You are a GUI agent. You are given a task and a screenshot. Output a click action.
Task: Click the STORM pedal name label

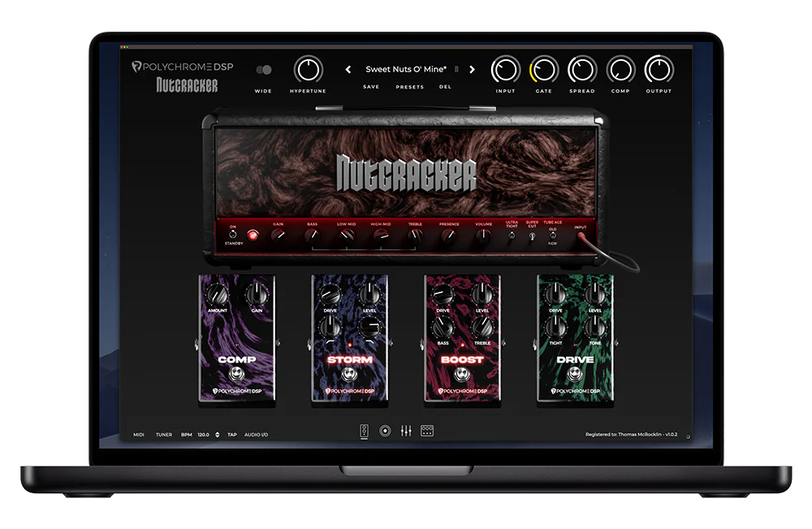tap(349, 360)
